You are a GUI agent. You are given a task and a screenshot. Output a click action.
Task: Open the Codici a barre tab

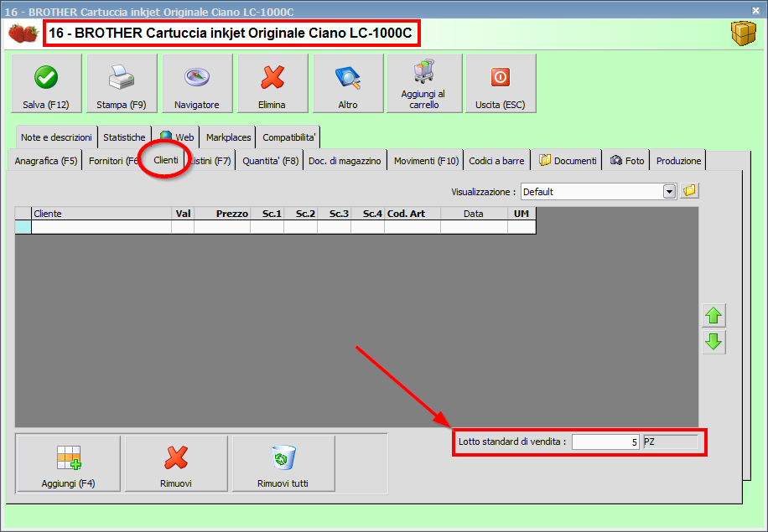coord(496,161)
